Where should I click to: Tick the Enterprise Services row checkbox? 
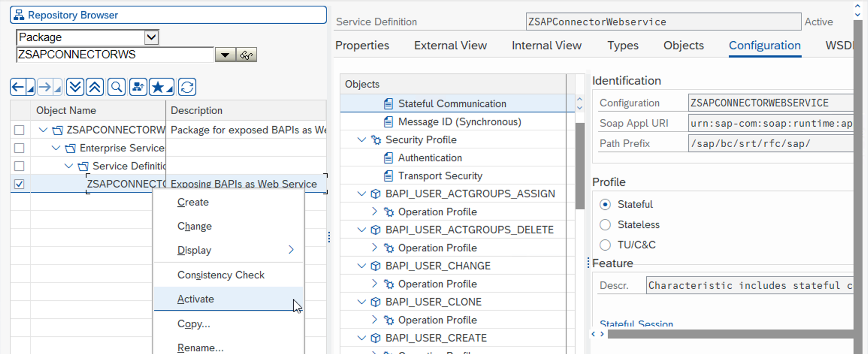point(19,148)
